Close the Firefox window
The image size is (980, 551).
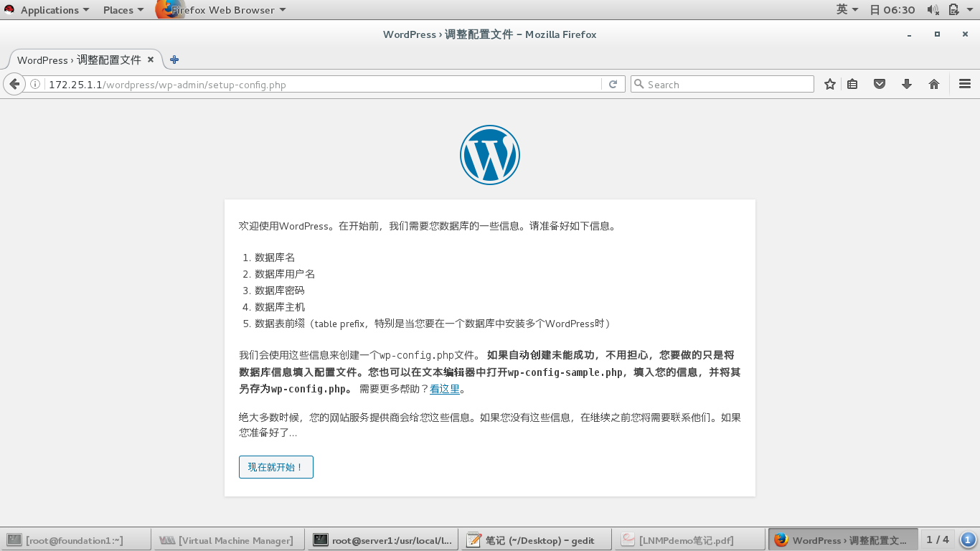[x=964, y=34]
